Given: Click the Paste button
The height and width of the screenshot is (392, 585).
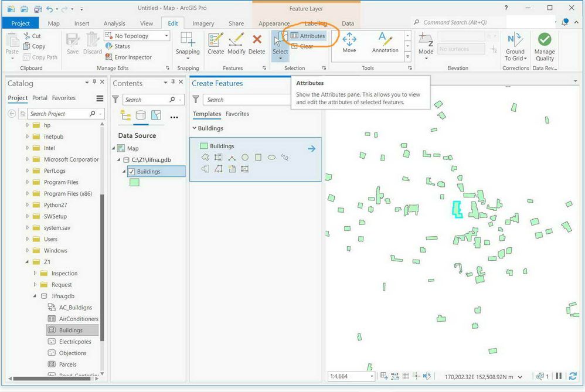Looking at the screenshot, I should point(12,46).
